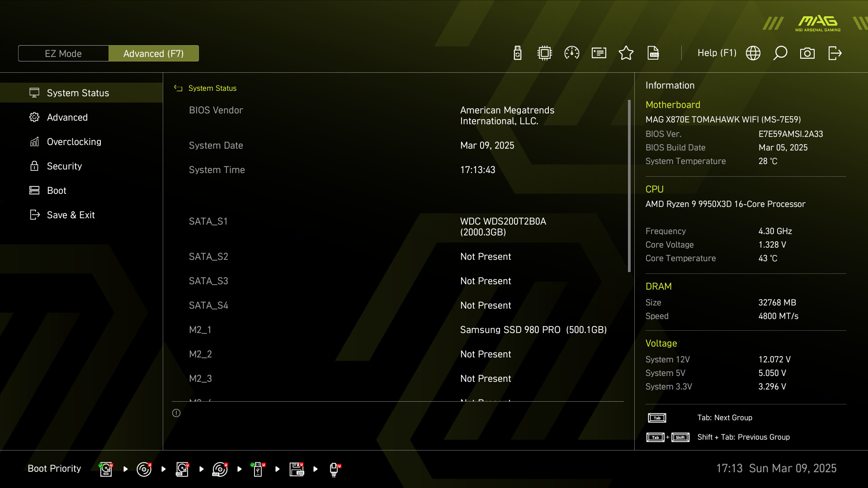Click the System Status monitor icon in sidebar
Image resolution: width=868 pixels, height=488 pixels.
[x=34, y=93]
